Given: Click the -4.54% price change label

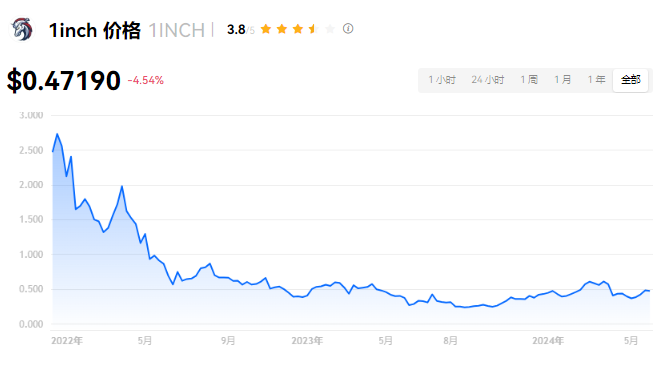Looking at the screenshot, I should [x=146, y=80].
